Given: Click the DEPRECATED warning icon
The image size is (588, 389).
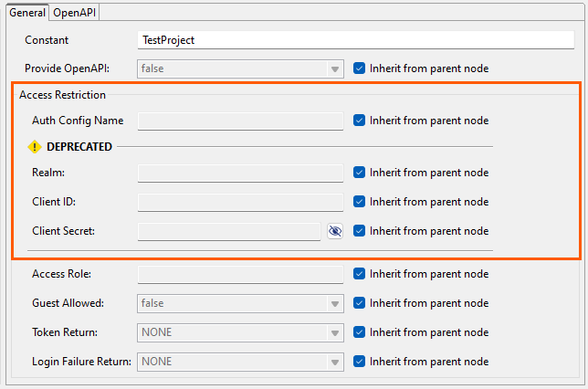Looking at the screenshot, I should tap(35, 146).
